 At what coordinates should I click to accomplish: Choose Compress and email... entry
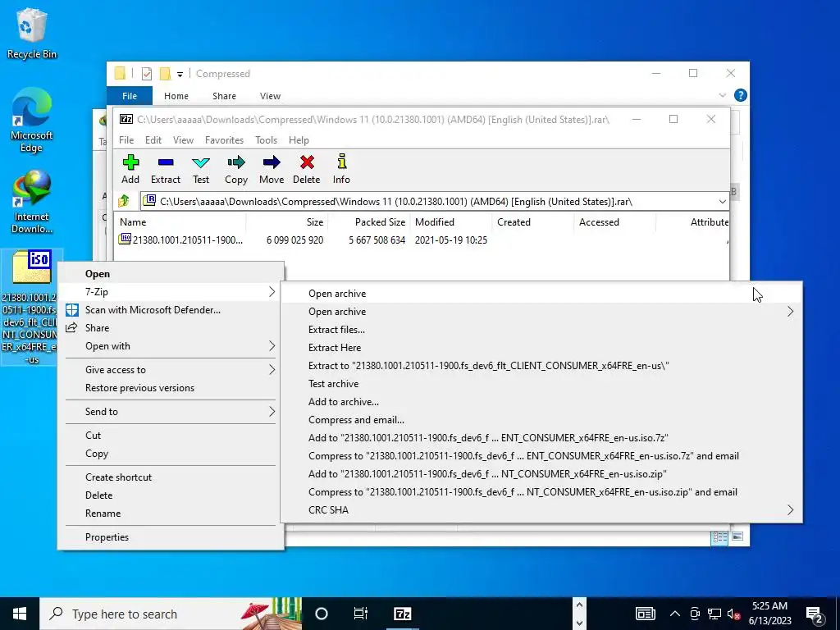pos(541,420)
